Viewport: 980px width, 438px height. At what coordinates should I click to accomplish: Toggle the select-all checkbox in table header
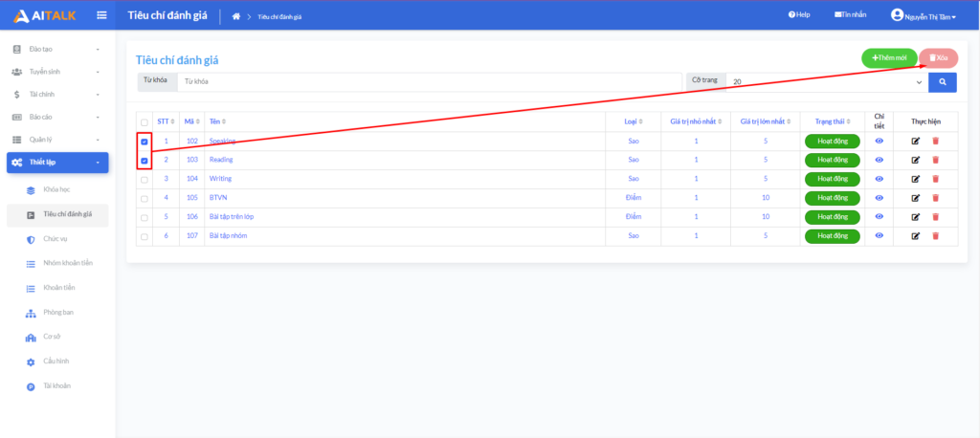tap(145, 121)
